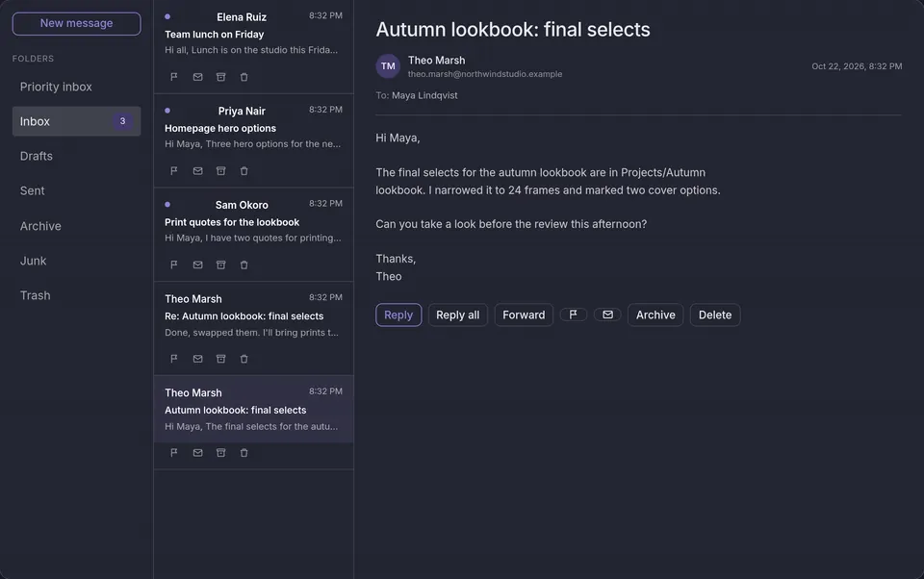
Task: Archive Sam Okoro's print quotes email
Action: (x=221, y=265)
